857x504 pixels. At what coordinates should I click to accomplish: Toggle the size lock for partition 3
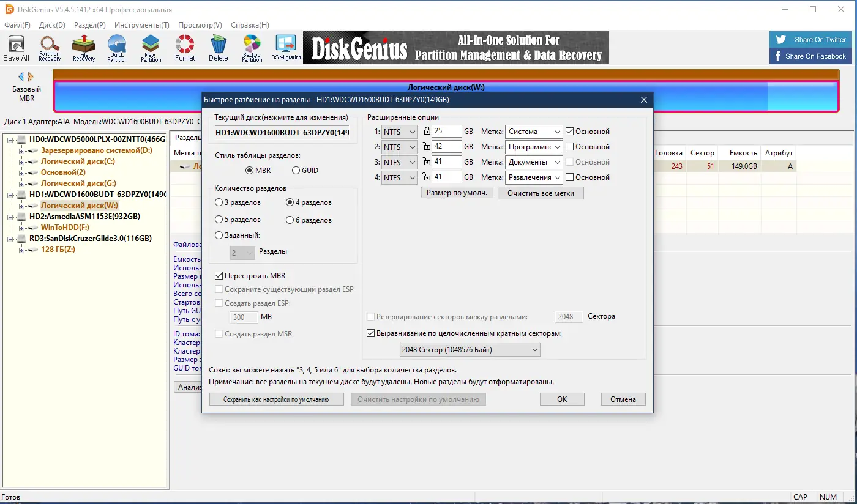click(427, 161)
